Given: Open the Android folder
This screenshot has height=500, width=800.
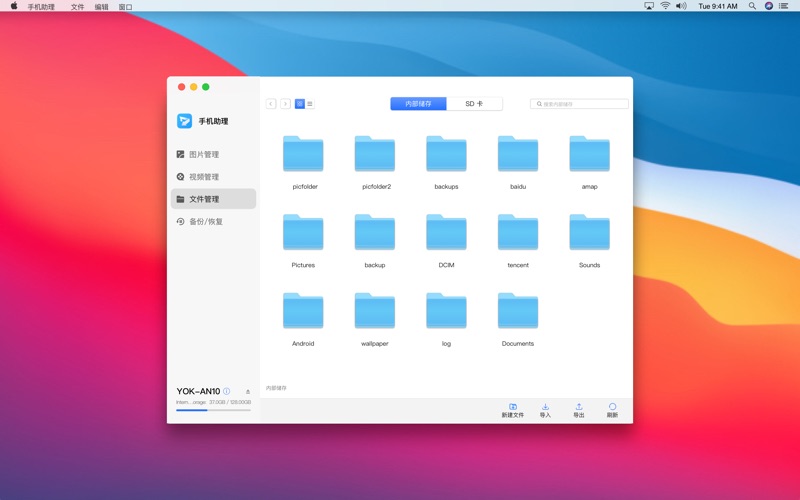Looking at the screenshot, I should pyautogui.click(x=303, y=310).
